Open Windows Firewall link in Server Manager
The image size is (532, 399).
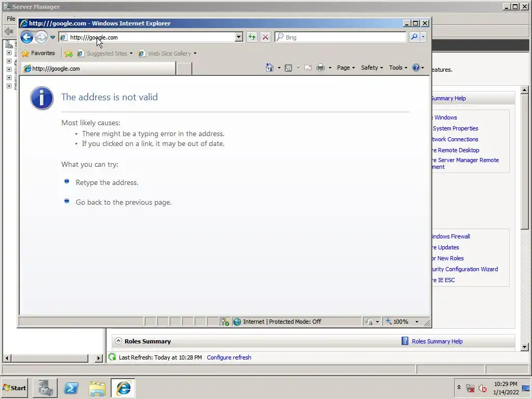(x=451, y=236)
